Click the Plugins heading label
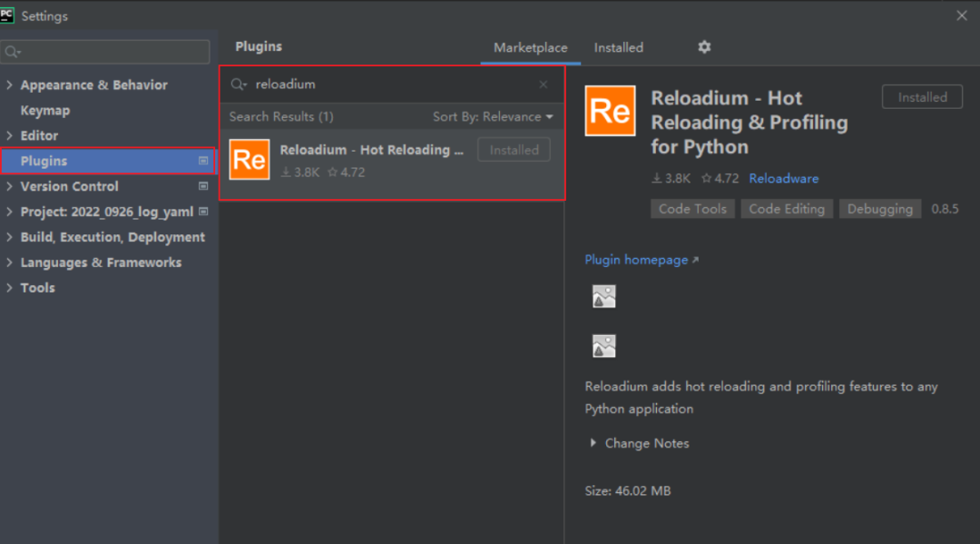Viewport: 980px width, 544px height. pyautogui.click(x=259, y=47)
